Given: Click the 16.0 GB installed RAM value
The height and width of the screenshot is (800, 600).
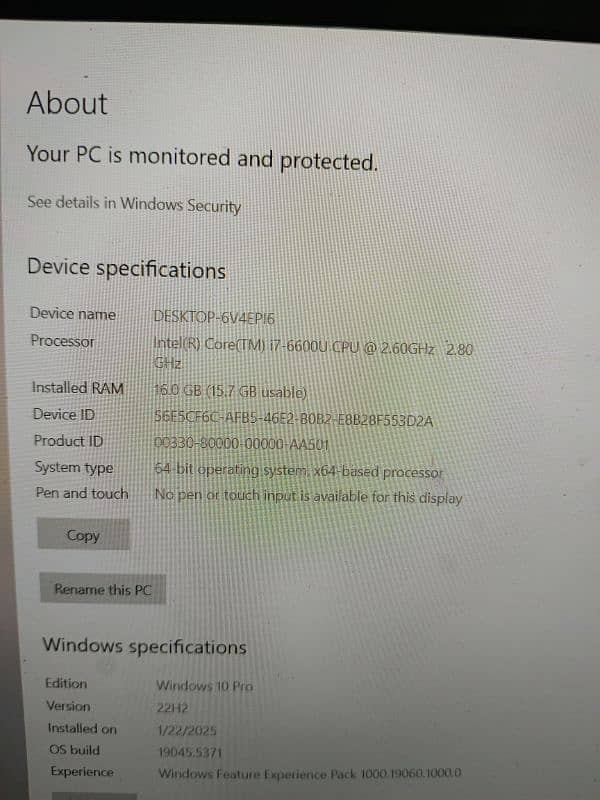Looking at the screenshot, I should 230,391.
